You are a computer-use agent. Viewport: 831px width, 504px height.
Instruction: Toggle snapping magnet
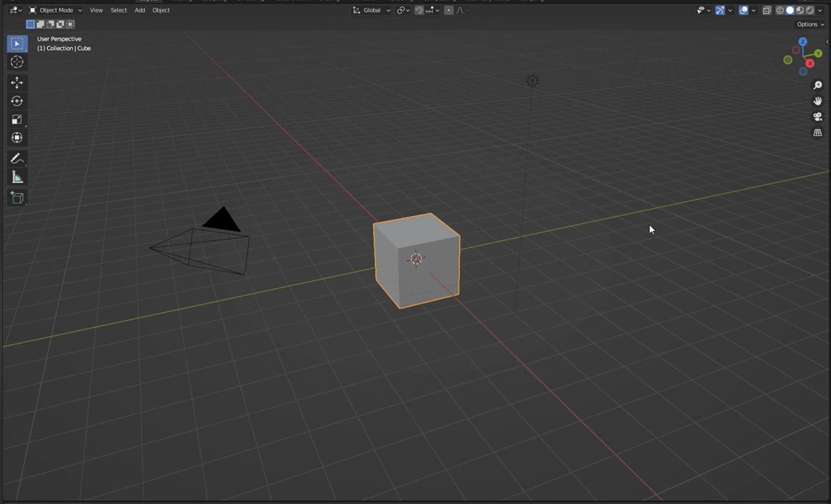pos(419,10)
